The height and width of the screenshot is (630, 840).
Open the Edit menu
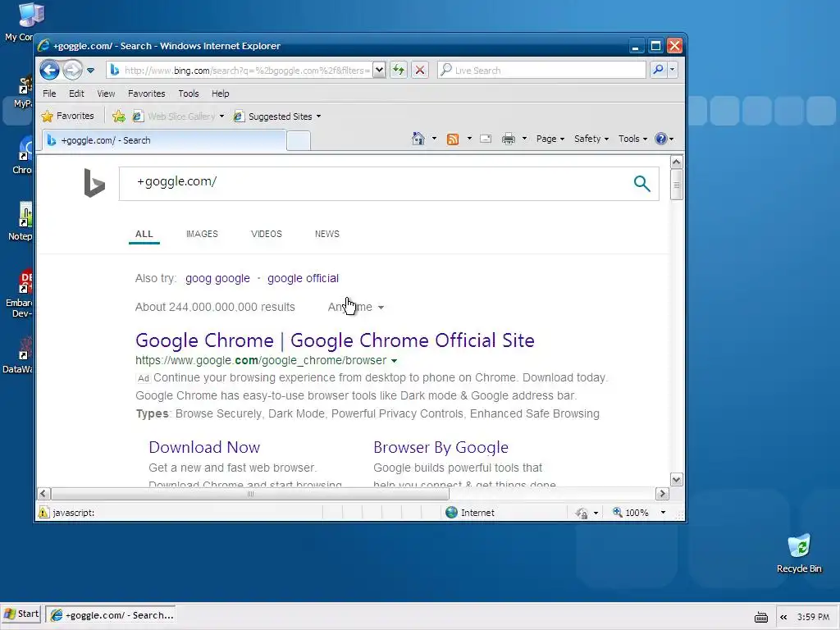pos(76,94)
